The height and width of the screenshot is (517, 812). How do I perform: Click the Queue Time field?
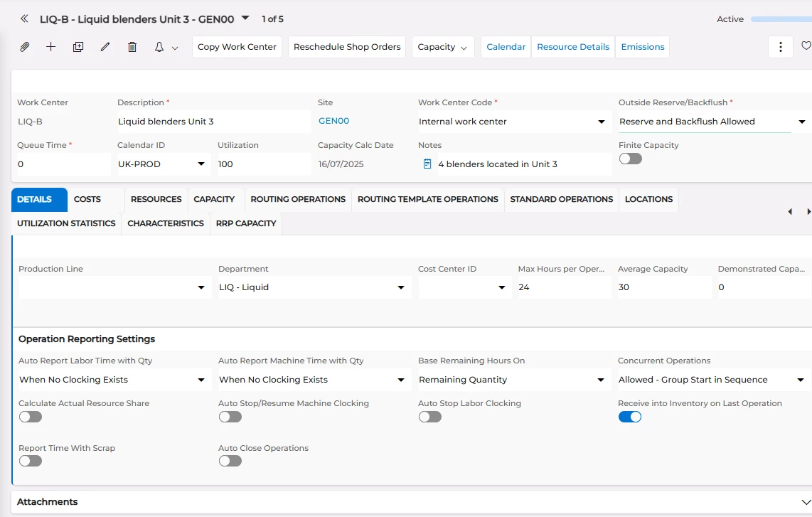64,164
